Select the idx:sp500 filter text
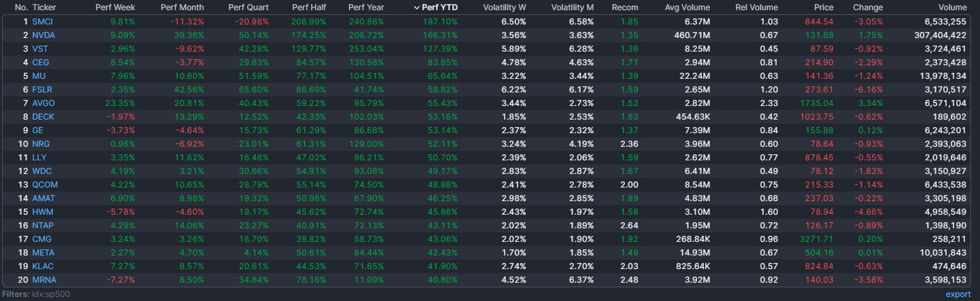This screenshot has width=980, height=301. coord(51,294)
